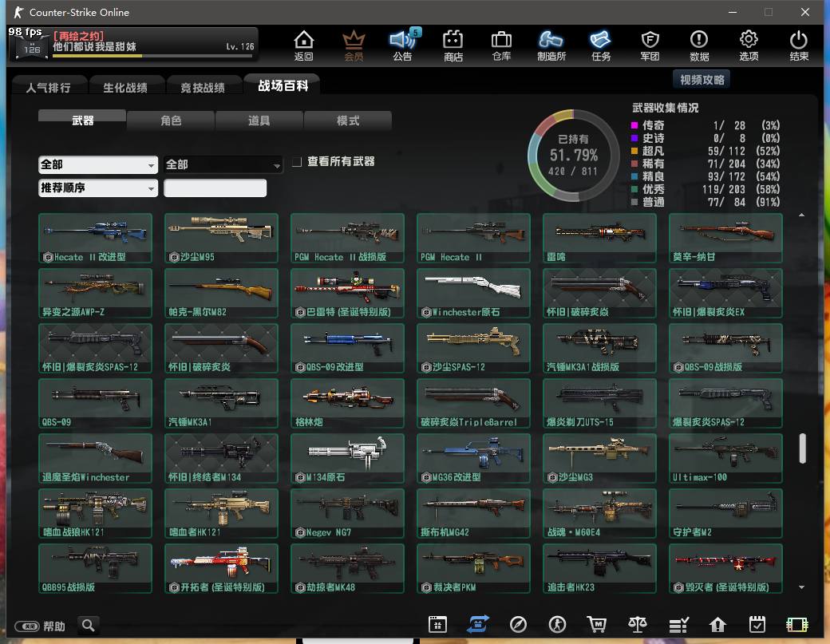Viewport: 830px width, 644px height.
Task: Select the Hecate II 改进型 weapon card
Action: pos(95,238)
